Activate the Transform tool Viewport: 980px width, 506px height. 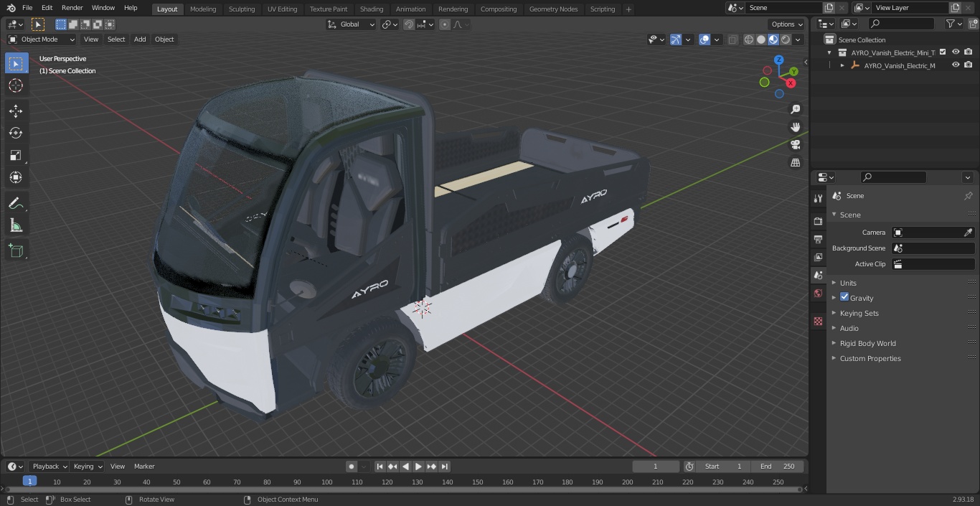[x=16, y=177]
